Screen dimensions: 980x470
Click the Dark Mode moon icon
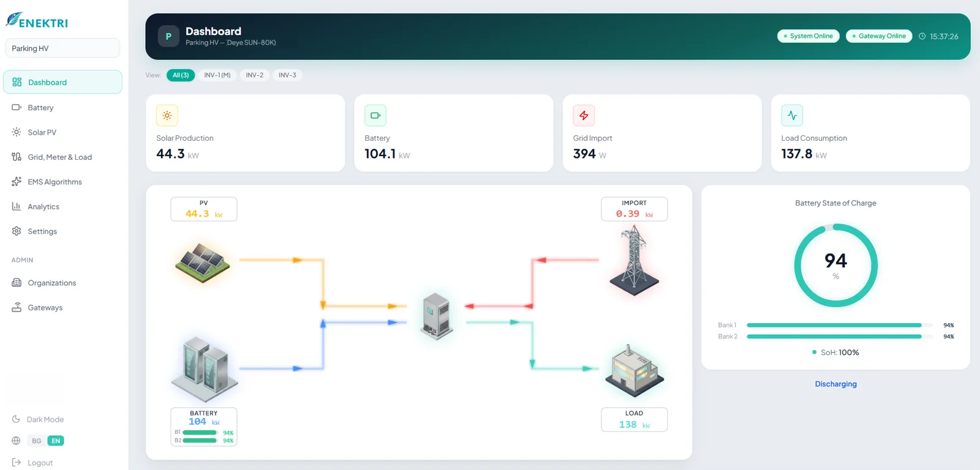click(x=16, y=419)
